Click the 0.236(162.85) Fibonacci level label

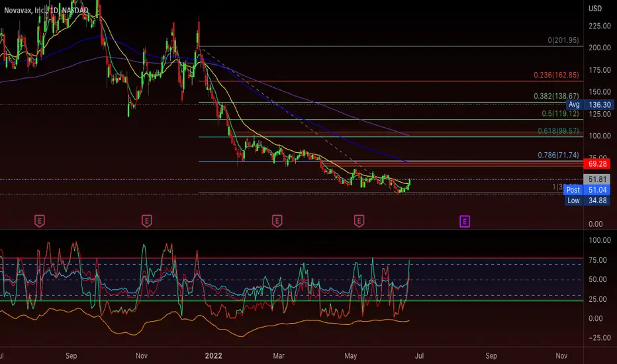tap(556, 75)
